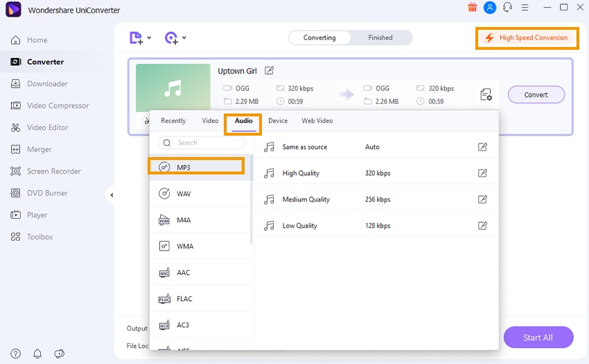Choose FLAC audio format
The height and width of the screenshot is (364, 589).
(x=200, y=299)
